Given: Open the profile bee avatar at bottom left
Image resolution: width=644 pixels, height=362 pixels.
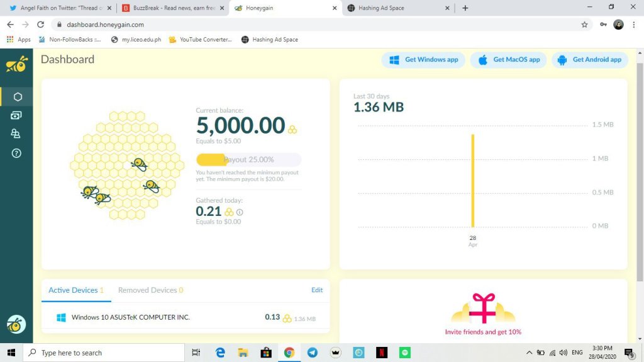Looking at the screenshot, I should pos(16,324).
